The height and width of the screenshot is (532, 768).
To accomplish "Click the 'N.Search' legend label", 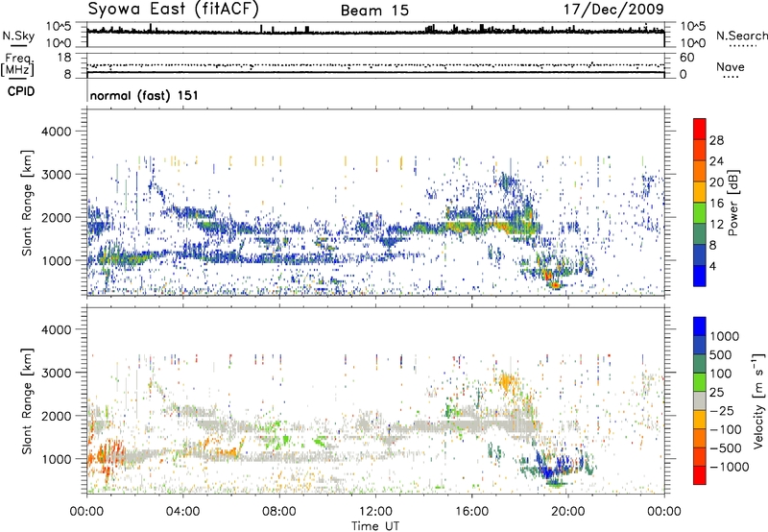I will pyautogui.click(x=741, y=36).
